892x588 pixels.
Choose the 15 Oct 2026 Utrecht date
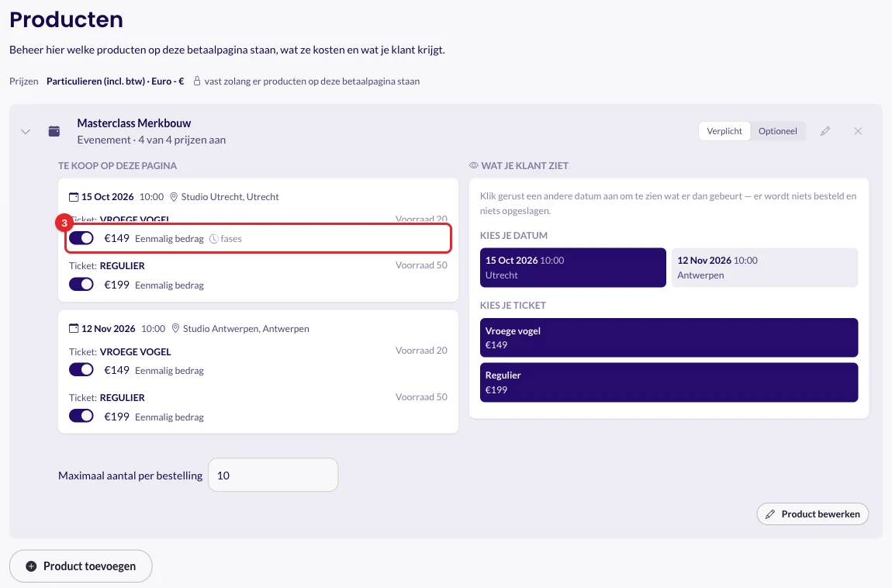pos(573,268)
